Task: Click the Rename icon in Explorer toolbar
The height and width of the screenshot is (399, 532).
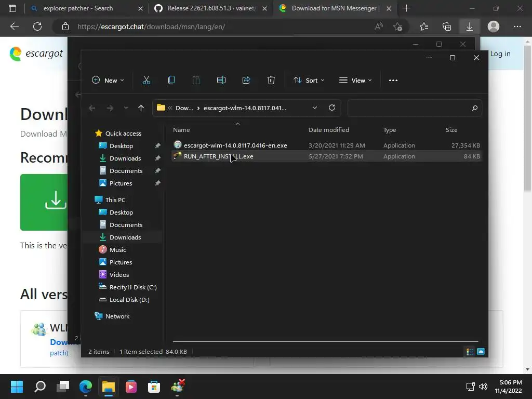Action: (x=221, y=81)
